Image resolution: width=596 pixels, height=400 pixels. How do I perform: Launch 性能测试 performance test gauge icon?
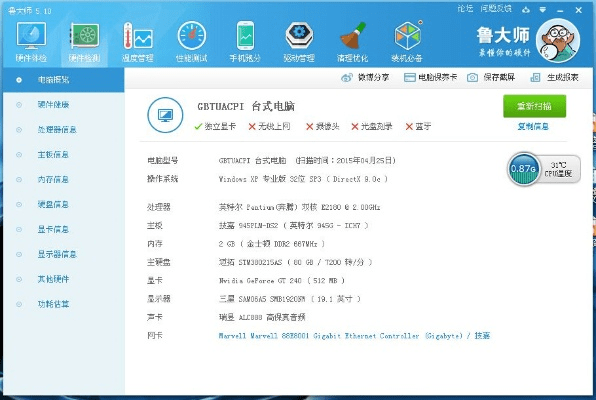click(192, 36)
